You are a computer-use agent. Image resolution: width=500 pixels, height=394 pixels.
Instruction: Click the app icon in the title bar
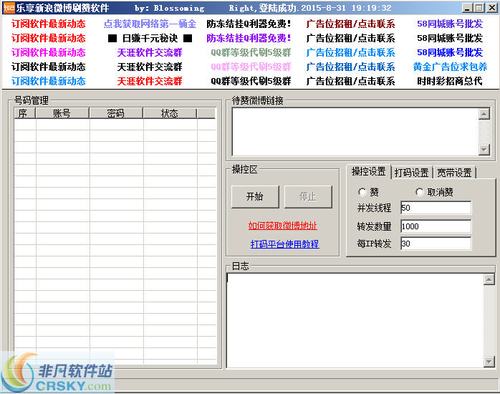pos(8,8)
